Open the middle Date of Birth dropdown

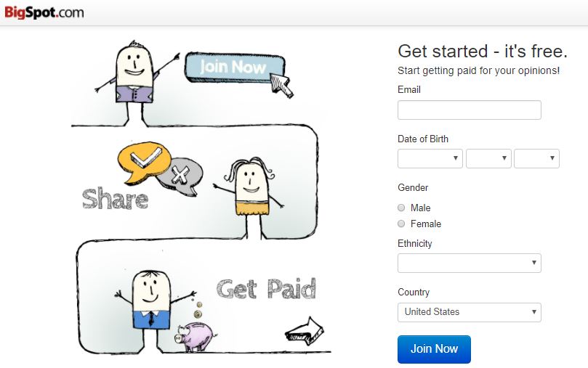(x=488, y=158)
